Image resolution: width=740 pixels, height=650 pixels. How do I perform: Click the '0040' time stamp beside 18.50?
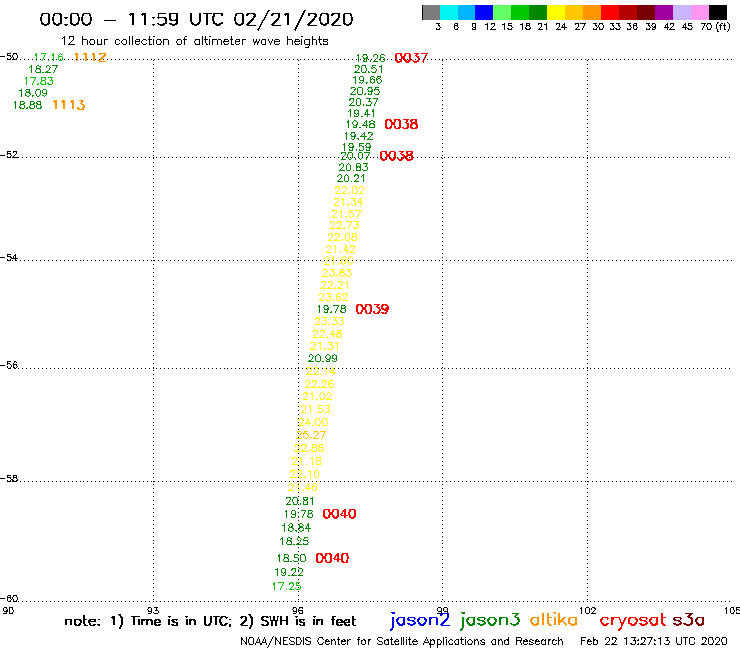tap(332, 558)
